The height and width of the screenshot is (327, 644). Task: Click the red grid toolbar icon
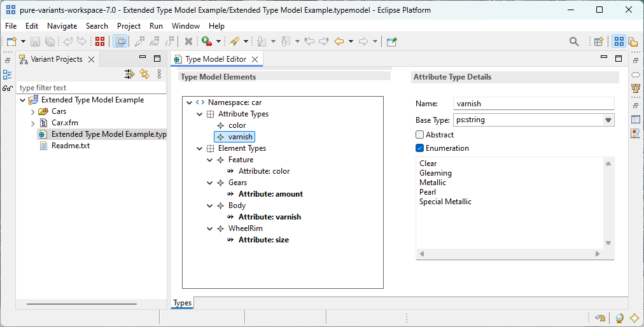pyautogui.click(x=100, y=42)
